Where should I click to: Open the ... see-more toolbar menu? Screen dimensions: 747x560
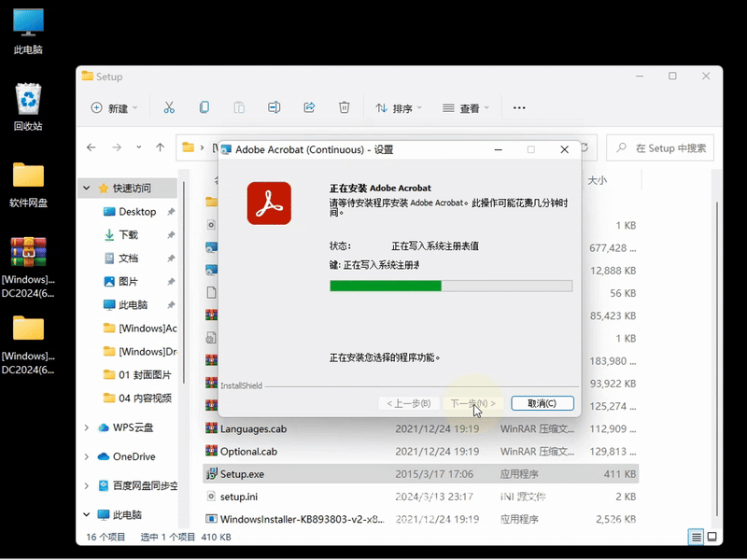520,107
